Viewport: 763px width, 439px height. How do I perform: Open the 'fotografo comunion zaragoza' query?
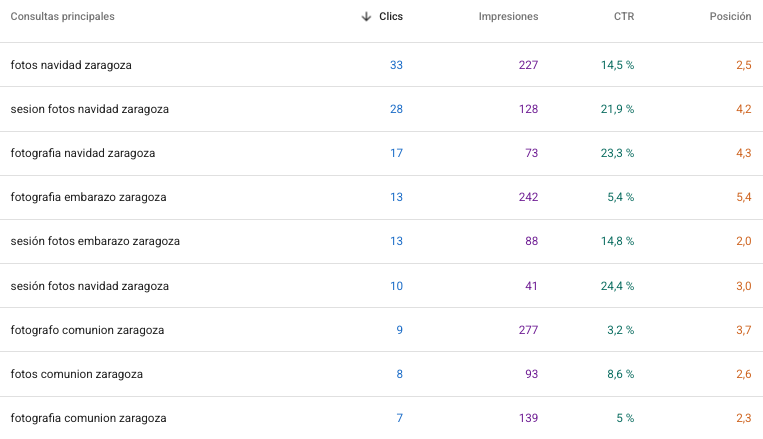pos(87,330)
